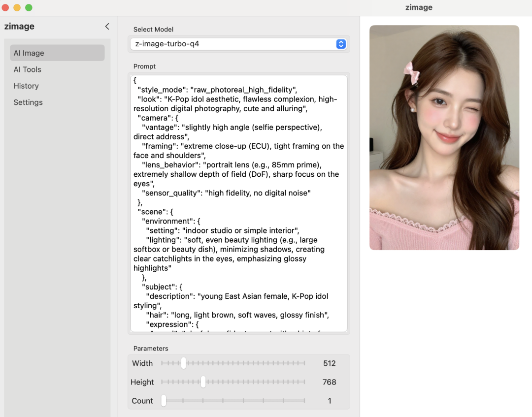The height and width of the screenshot is (417, 532).
Task: Click the Count value 1
Action: (x=330, y=401)
